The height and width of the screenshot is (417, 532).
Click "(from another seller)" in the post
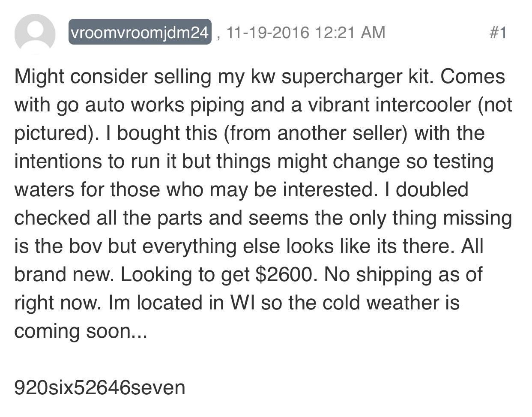[315, 133]
